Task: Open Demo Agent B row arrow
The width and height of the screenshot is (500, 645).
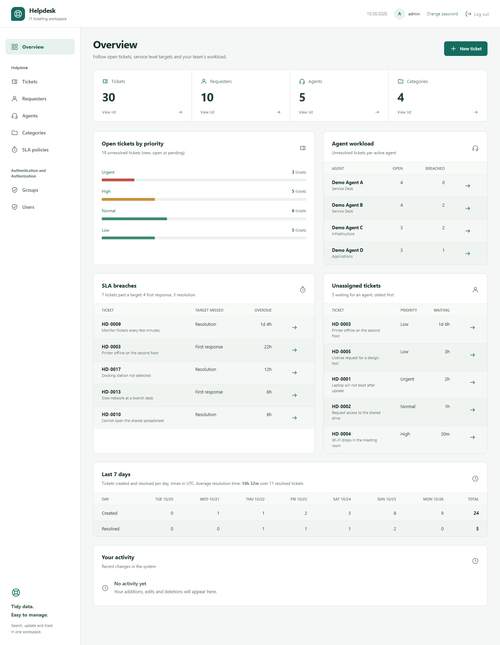Action: point(468,209)
